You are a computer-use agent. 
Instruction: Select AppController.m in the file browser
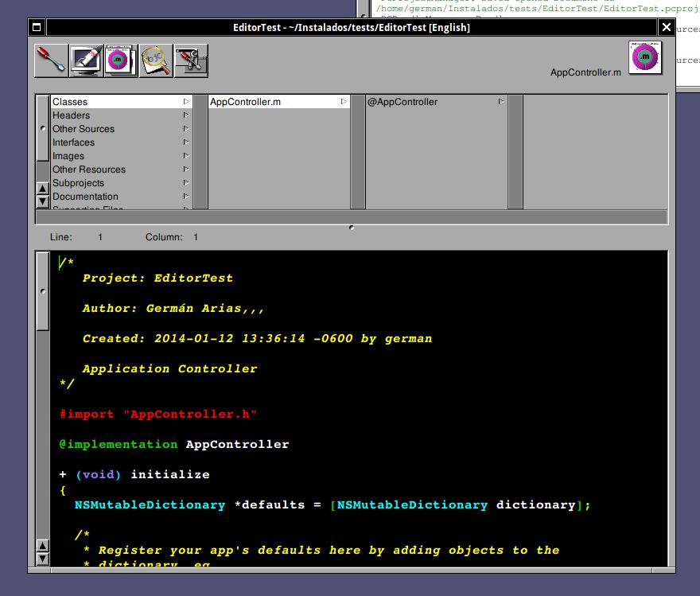[x=245, y=102]
